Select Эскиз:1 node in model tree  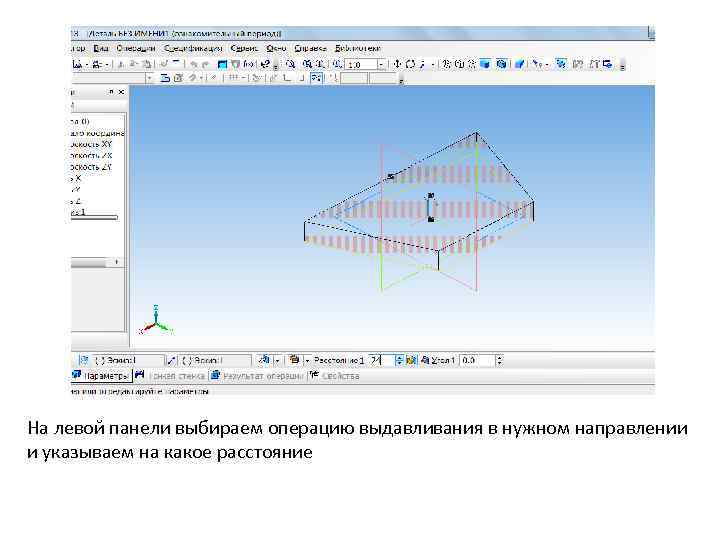point(79,212)
